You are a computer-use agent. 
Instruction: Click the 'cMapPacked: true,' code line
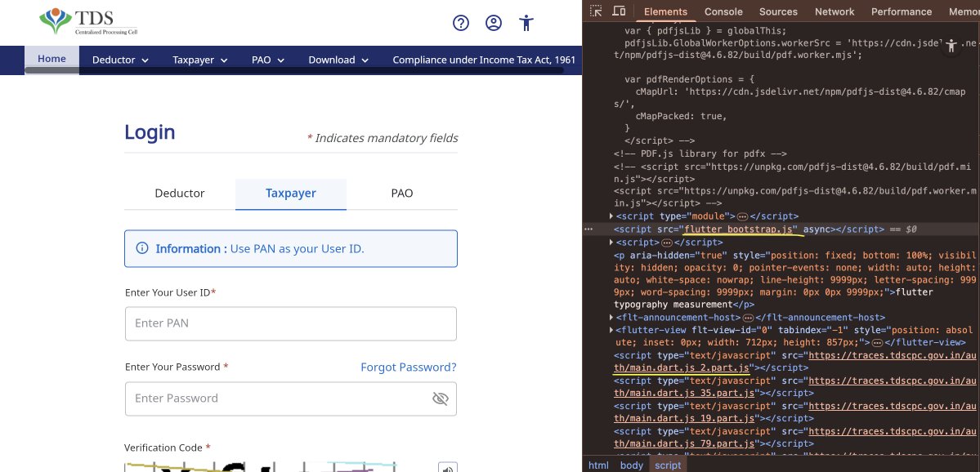point(681,116)
